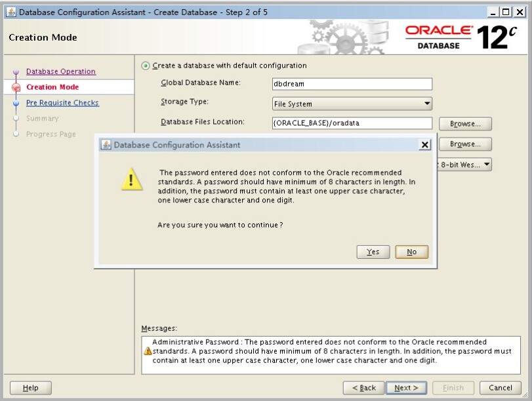The height and width of the screenshot is (401, 532).
Task: Cancel the database creation wizard
Action: (500, 388)
